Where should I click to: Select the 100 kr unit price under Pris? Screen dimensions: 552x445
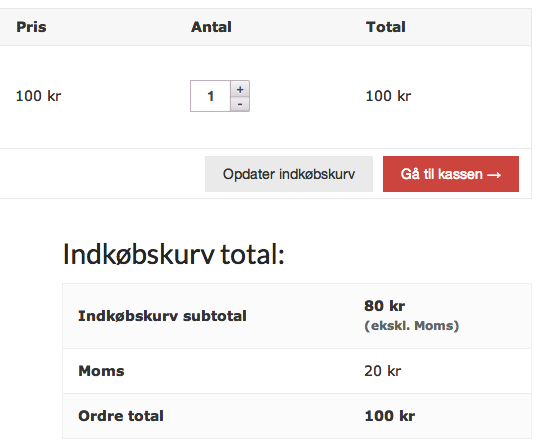(38, 96)
